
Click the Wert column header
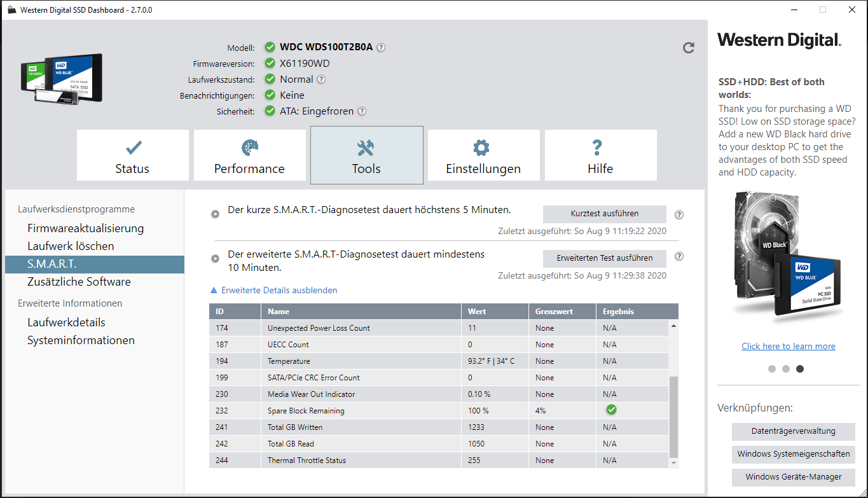495,312
